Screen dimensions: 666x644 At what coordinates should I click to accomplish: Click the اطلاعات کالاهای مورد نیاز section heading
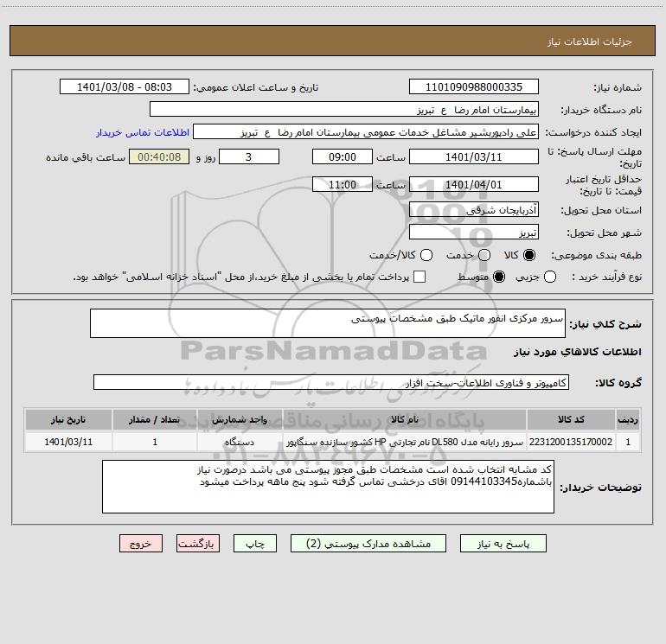point(577,352)
